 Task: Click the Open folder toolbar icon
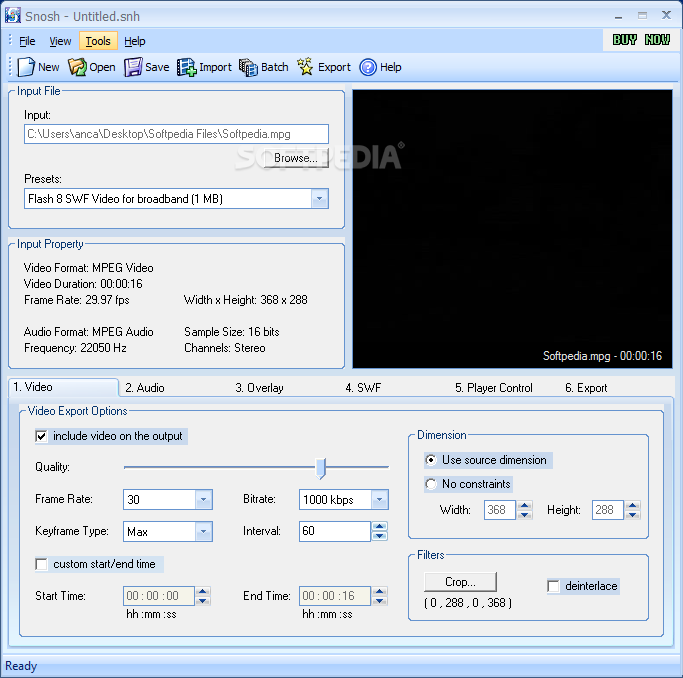(77, 67)
